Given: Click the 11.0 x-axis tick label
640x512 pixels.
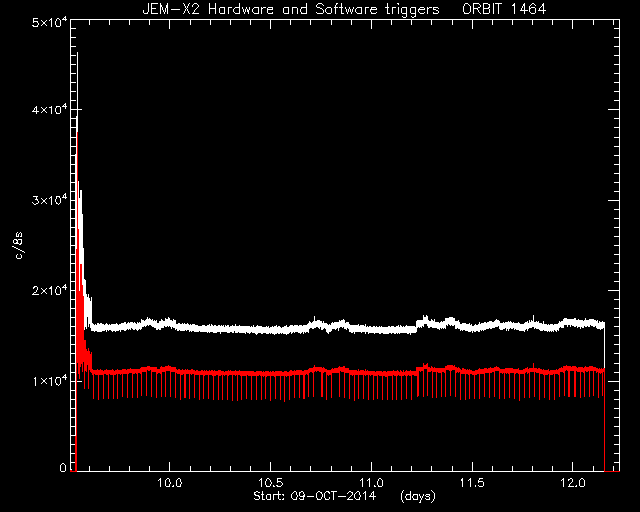Looking at the screenshot, I should click(x=372, y=483).
